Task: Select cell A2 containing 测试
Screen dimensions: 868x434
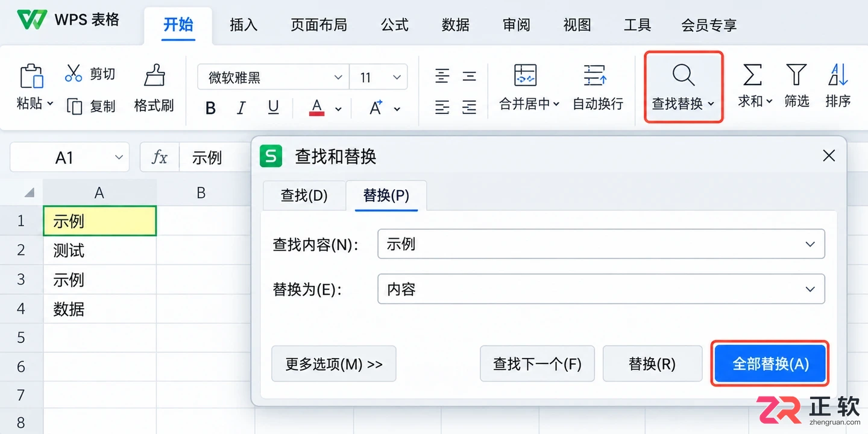Action: click(99, 250)
